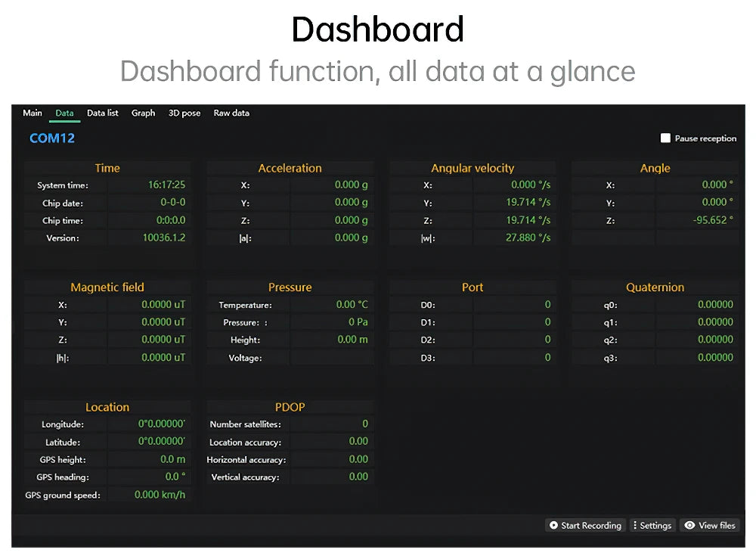Click the Angle panel heading
756x556 pixels.
(655, 168)
